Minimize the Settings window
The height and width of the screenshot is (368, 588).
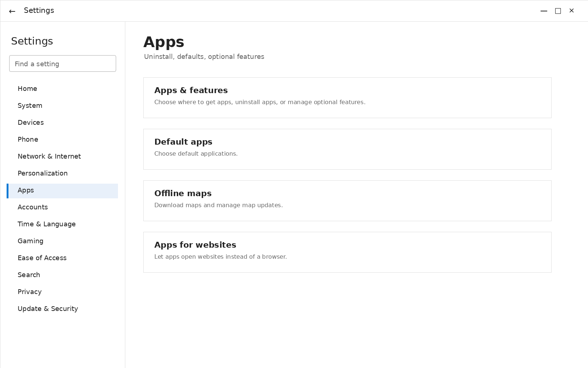[544, 11]
